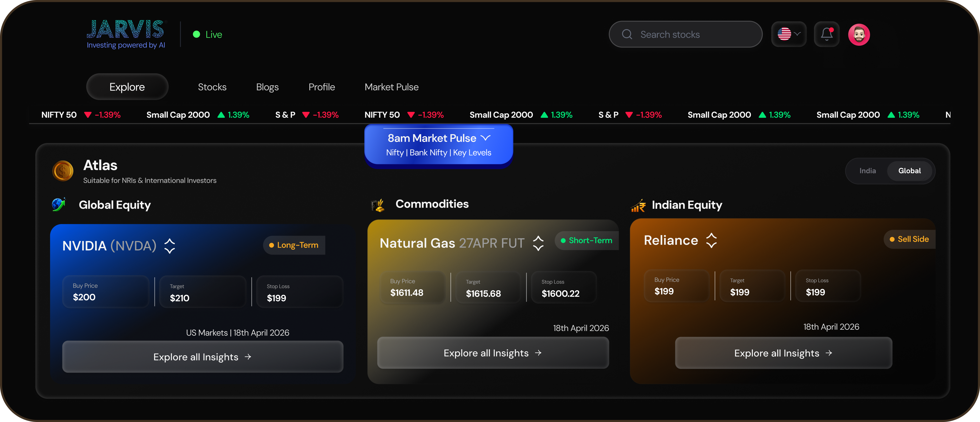
Task: Open the country flag dropdown chevron
Action: [x=798, y=34]
